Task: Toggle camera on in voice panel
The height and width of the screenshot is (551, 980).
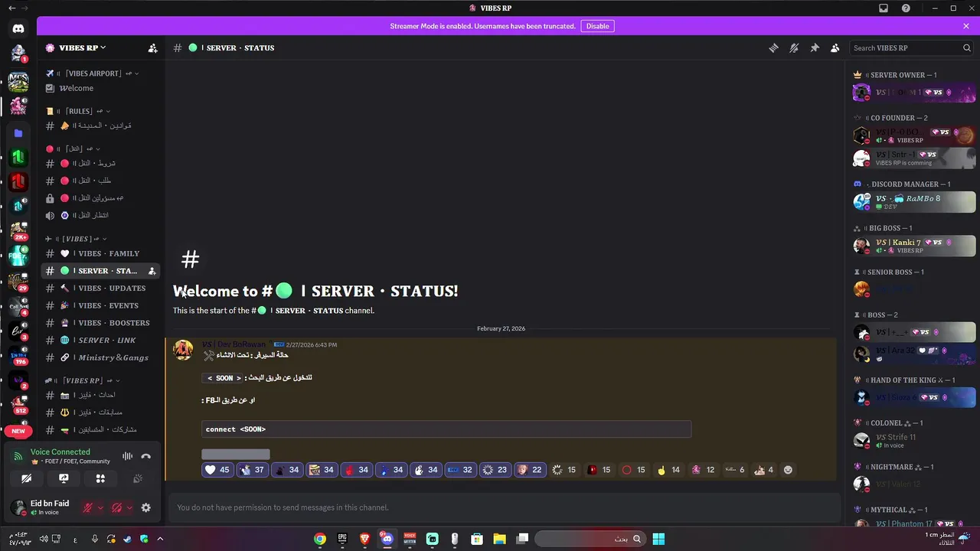Action: pos(27,478)
